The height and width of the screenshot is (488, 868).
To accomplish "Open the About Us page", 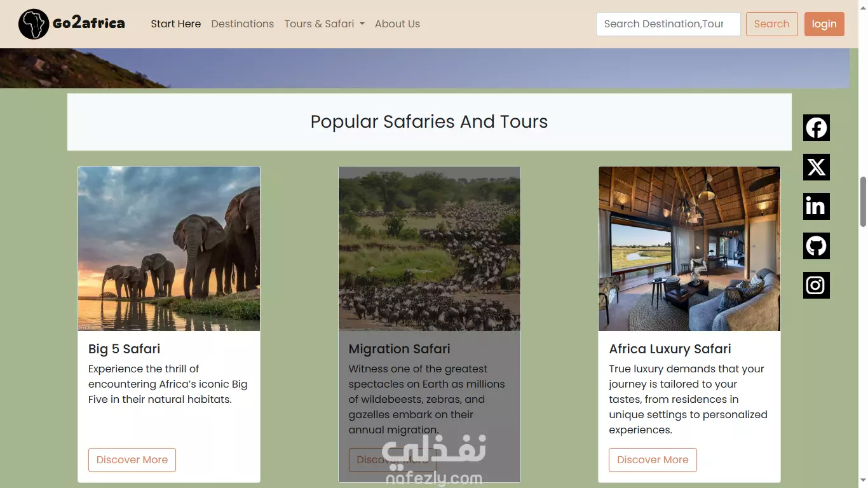I will pos(397,24).
